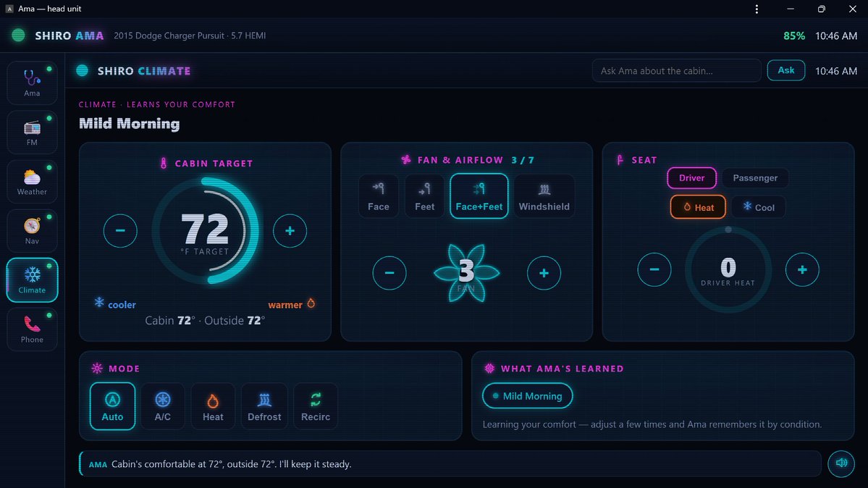This screenshot has height=488, width=868.
Task: Click the Cabin 72° · Outside 72° reading
Action: pyautogui.click(x=205, y=320)
